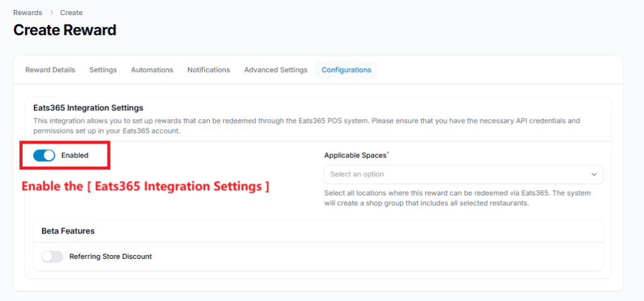Switch to the Reward Details tab
Image resolution: width=644 pixels, height=301 pixels.
[50, 70]
